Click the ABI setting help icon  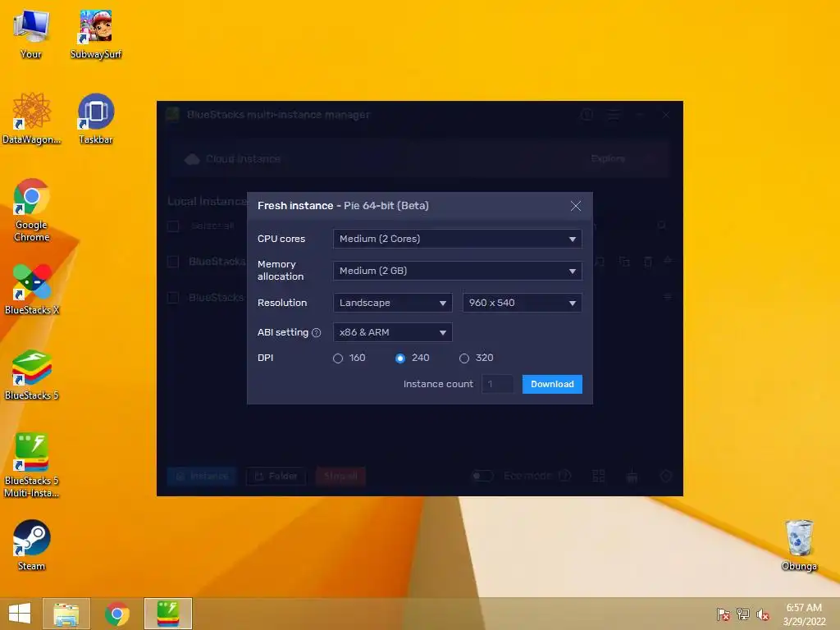(x=316, y=333)
